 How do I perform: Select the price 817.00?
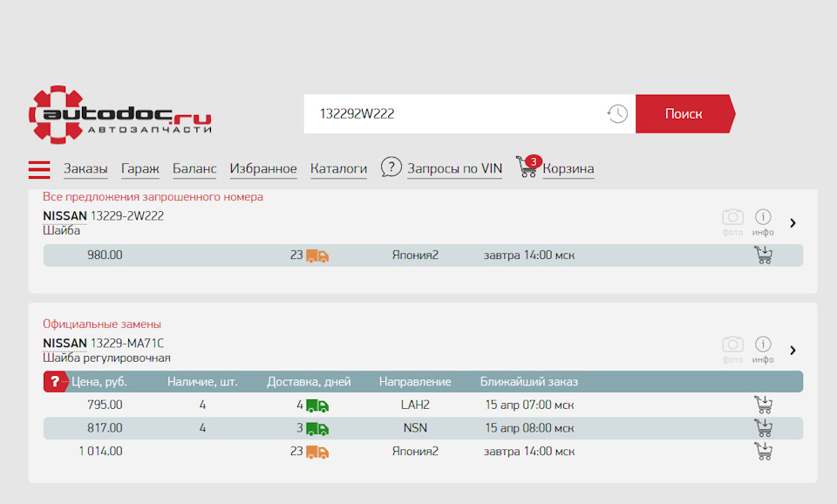point(105,427)
